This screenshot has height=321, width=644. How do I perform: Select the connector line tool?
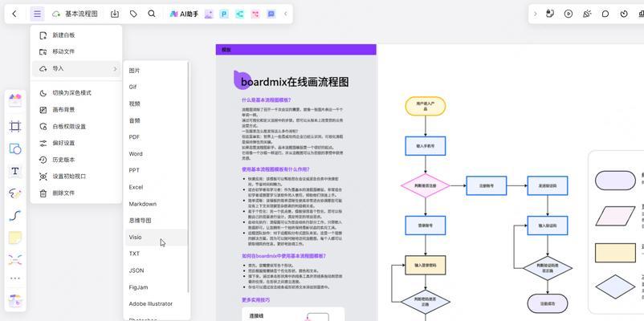15,216
